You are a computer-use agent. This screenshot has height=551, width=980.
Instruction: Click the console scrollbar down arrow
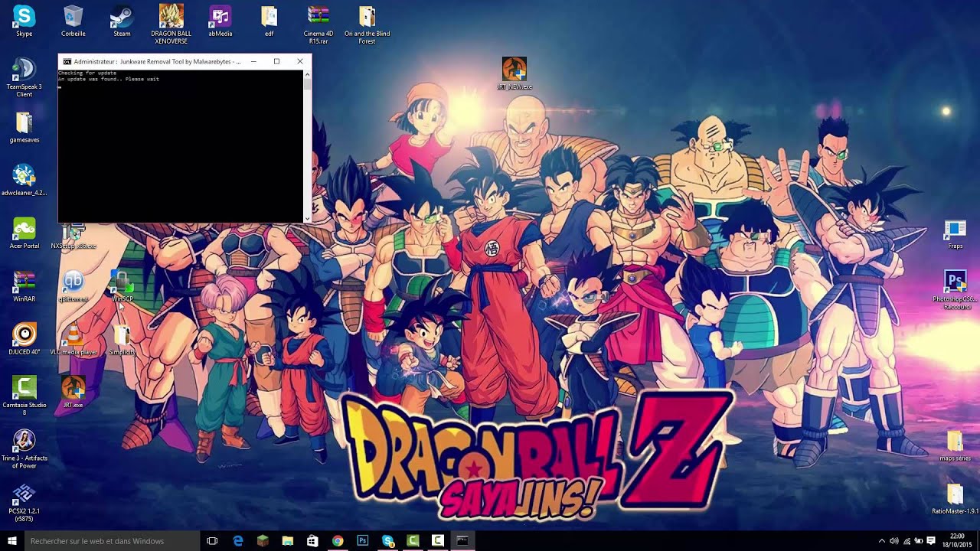click(307, 218)
